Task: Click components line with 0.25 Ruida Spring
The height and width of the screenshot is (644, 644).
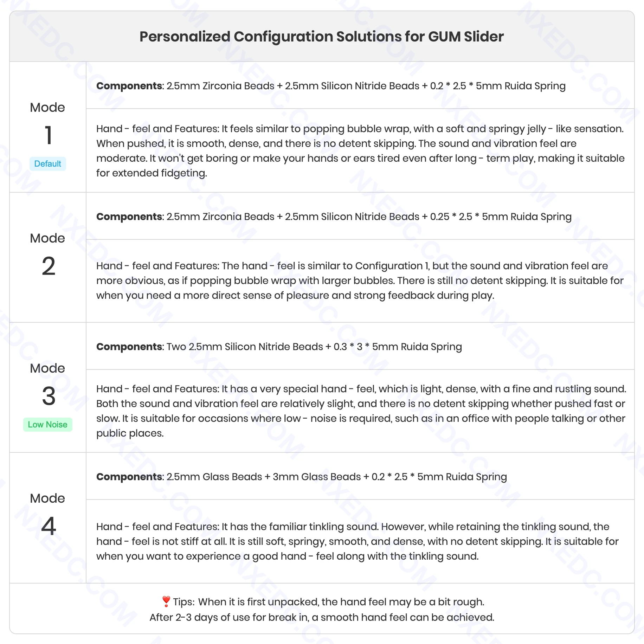Action: [334, 217]
